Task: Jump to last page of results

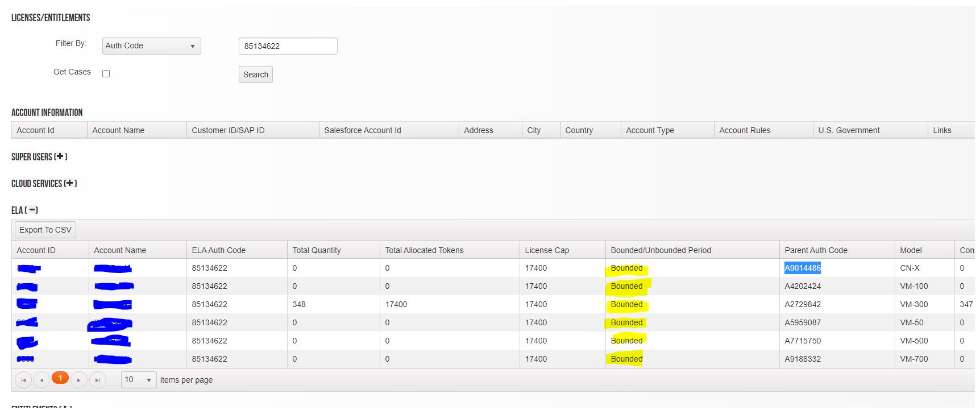Action: point(97,380)
